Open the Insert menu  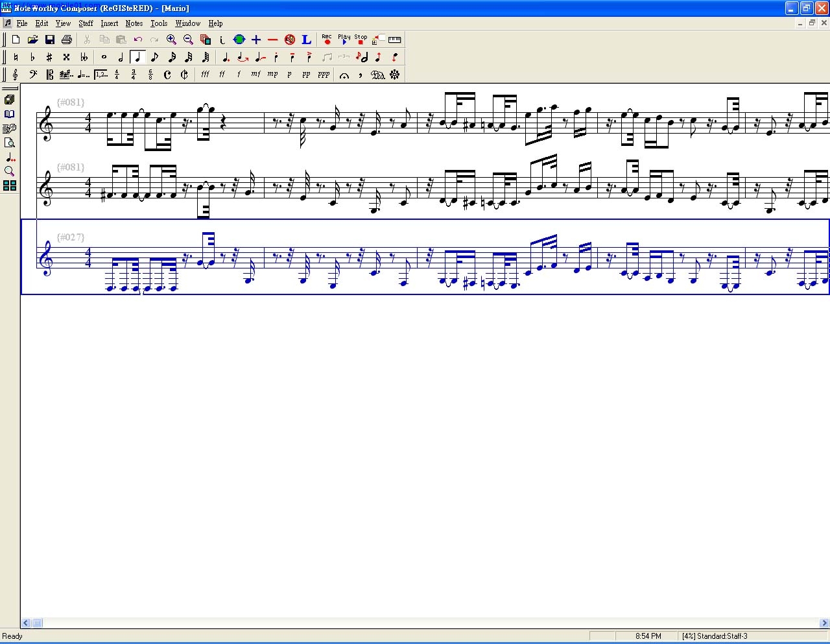[x=109, y=23]
